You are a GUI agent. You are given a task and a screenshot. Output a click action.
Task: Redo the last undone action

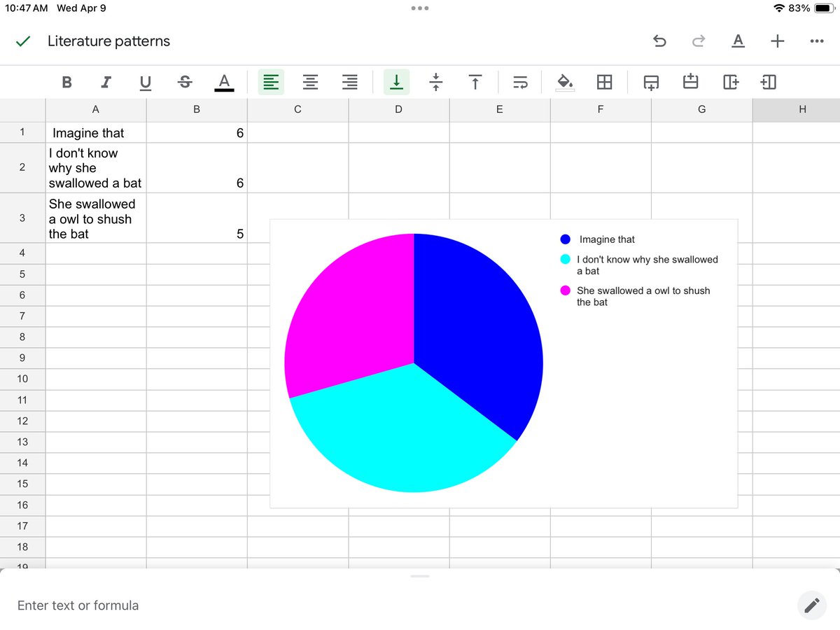point(698,41)
